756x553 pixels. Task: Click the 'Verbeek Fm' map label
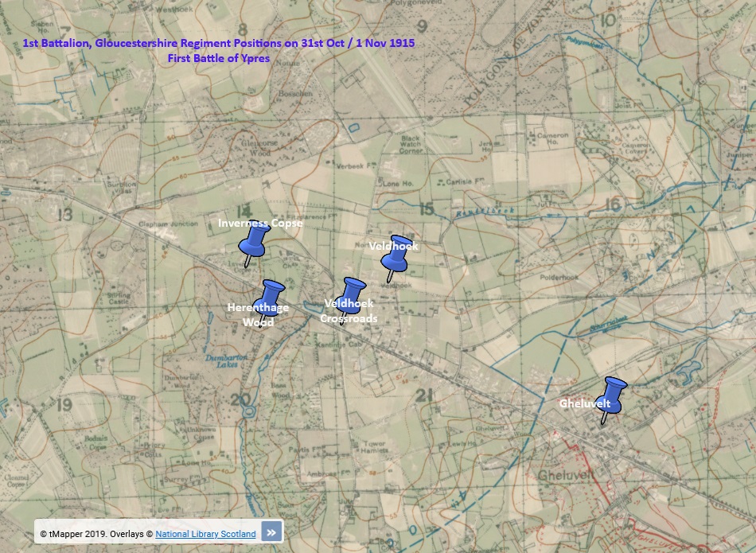(x=356, y=166)
